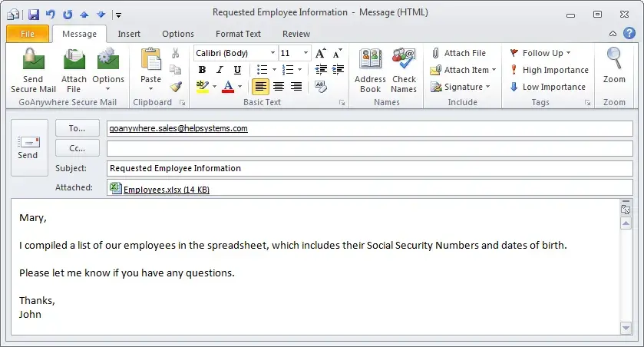Click the Check Names icon
The width and height of the screenshot is (644, 347).
pyautogui.click(x=404, y=60)
